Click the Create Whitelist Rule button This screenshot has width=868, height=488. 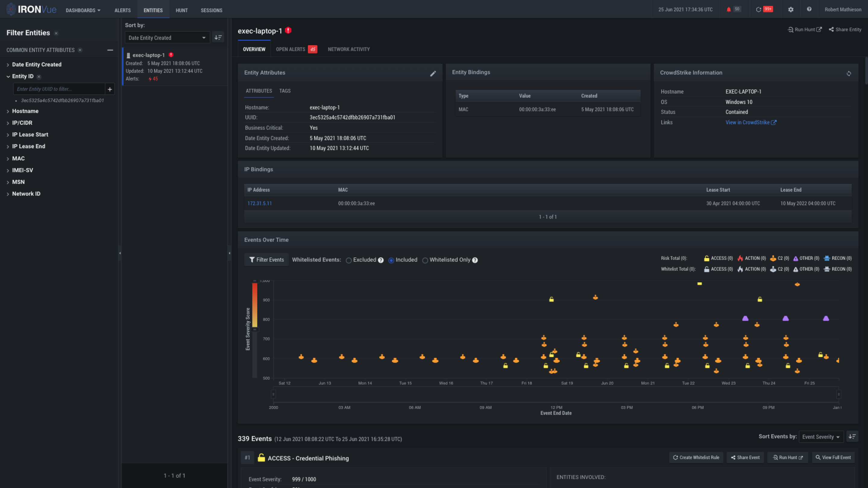(696, 457)
